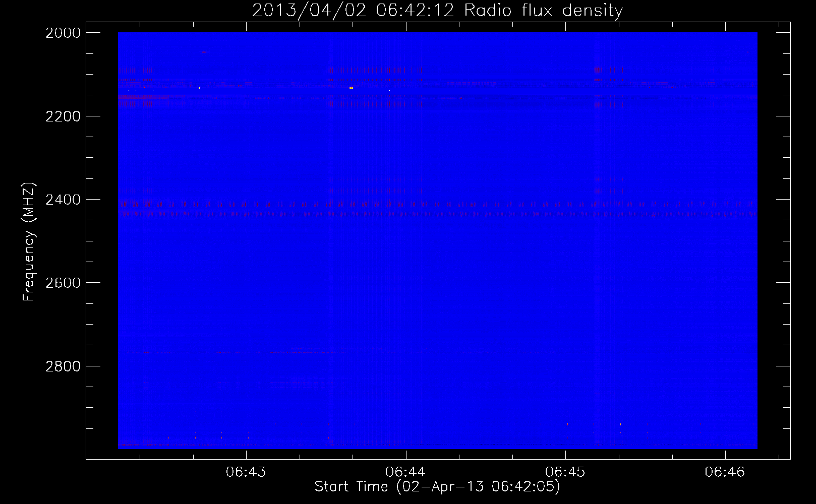The image size is (816, 504).
Task: Select the 06:44 time tick label
Action: pos(405,472)
